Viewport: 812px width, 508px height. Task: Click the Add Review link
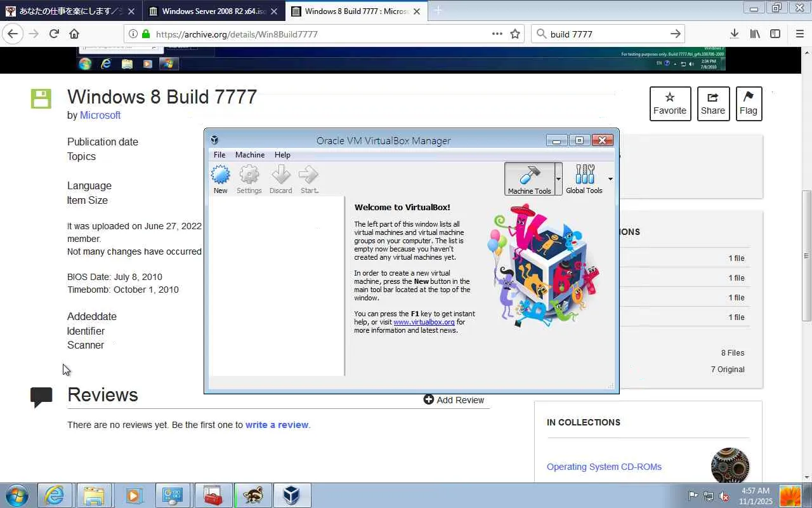(454, 400)
